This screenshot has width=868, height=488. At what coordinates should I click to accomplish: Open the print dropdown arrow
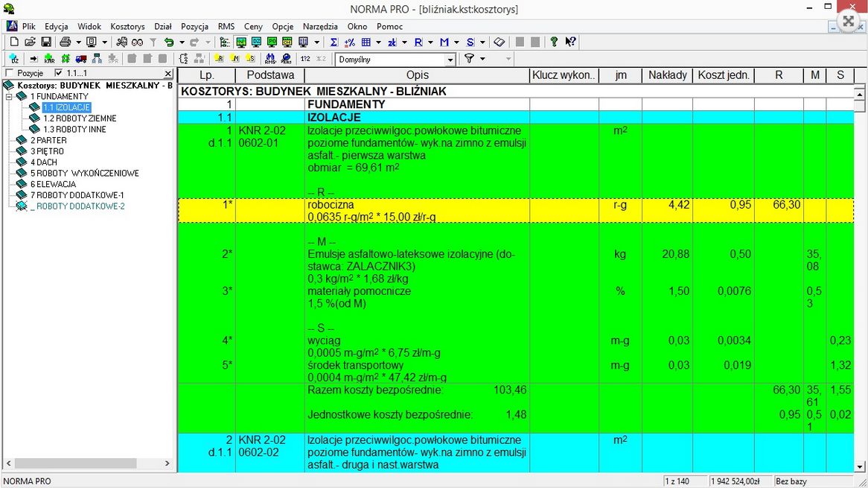tap(79, 42)
